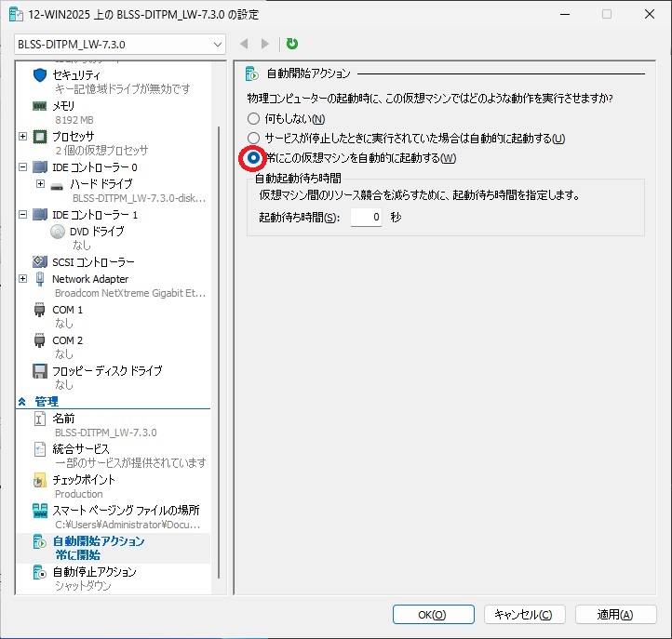The image size is (672, 639).
Task: Select the スマート ページング ファイルの場所 icon
Action: (x=40, y=511)
